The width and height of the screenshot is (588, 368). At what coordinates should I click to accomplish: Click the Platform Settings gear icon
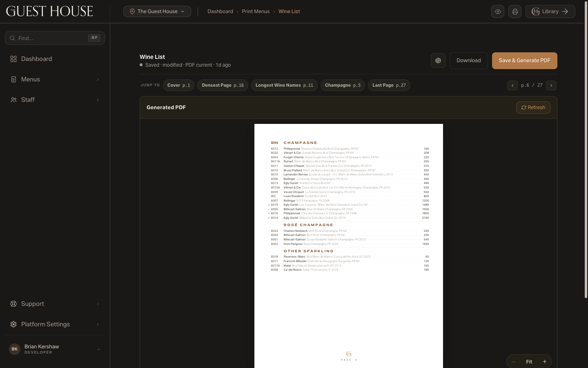click(13, 324)
